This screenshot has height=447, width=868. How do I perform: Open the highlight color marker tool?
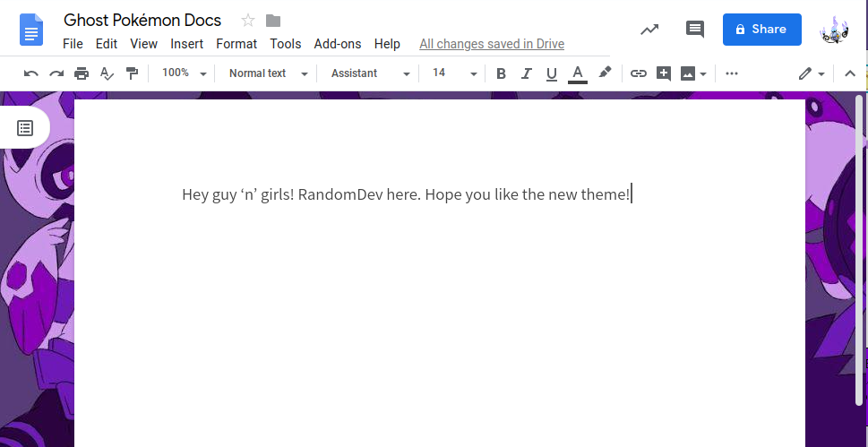[x=605, y=73]
